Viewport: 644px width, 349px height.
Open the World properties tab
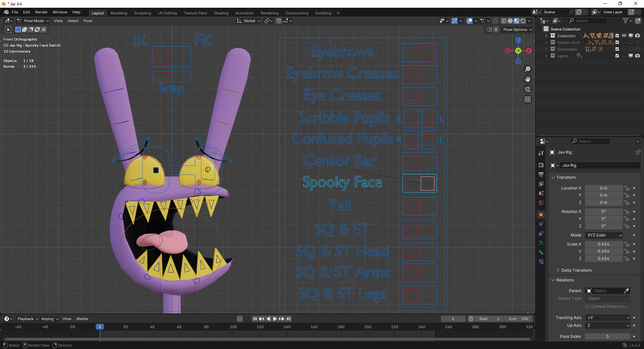(x=541, y=203)
